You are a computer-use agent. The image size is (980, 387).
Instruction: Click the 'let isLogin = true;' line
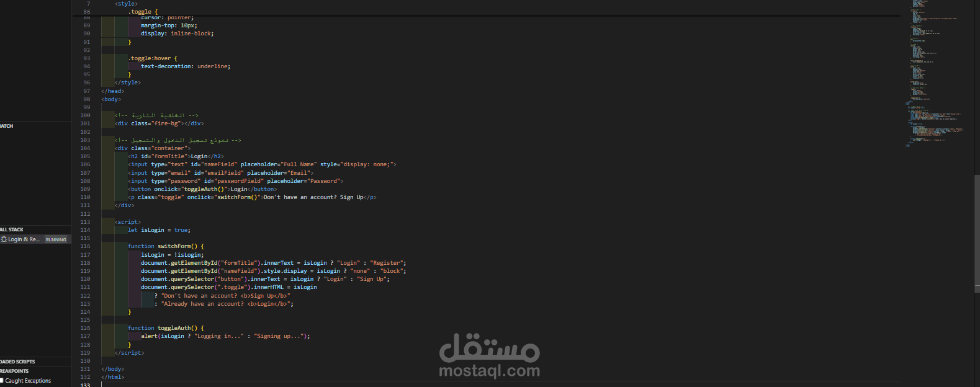click(160, 230)
